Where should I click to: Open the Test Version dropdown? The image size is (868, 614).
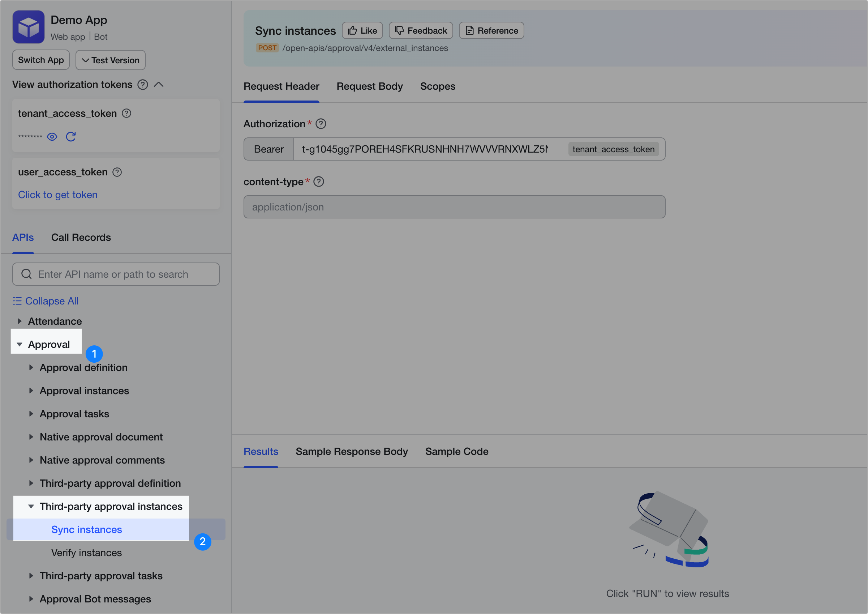(x=110, y=60)
